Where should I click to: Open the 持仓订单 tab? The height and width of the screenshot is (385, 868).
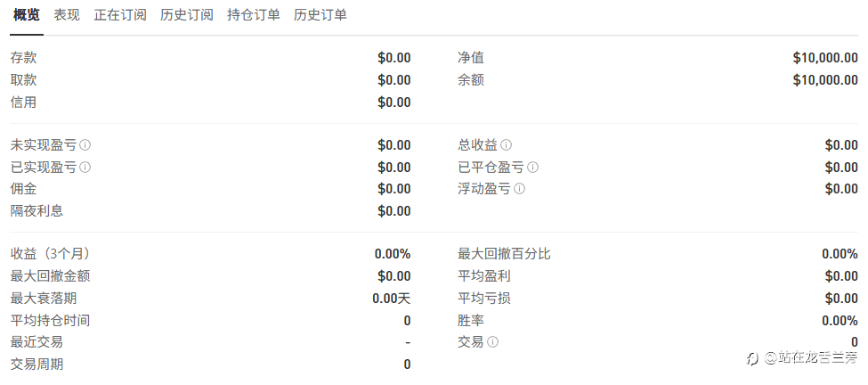click(x=254, y=15)
